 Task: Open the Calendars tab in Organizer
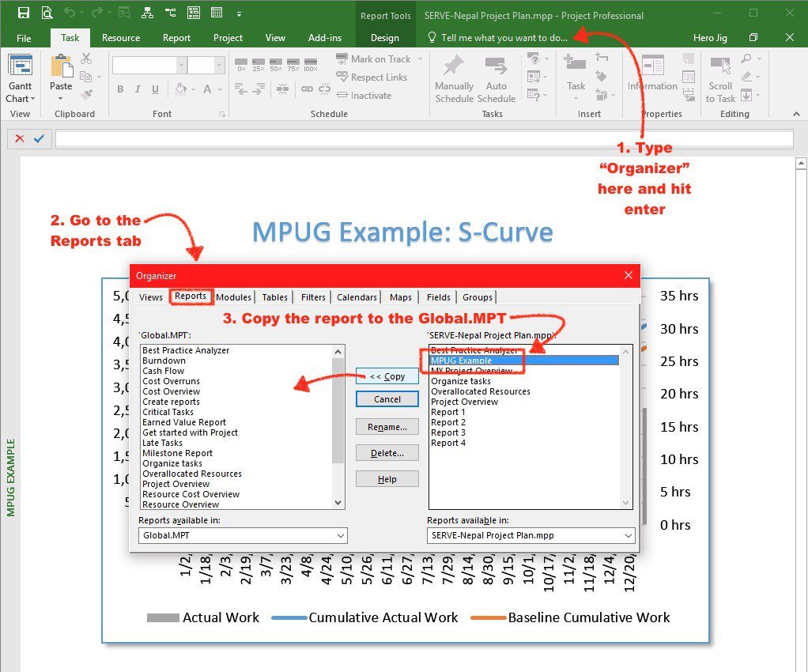357,297
